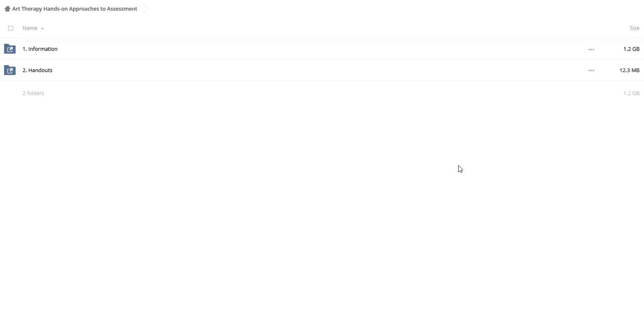Click the breadcrumb chevron after the title
Screen dimensions: 644x322
pos(146,8)
